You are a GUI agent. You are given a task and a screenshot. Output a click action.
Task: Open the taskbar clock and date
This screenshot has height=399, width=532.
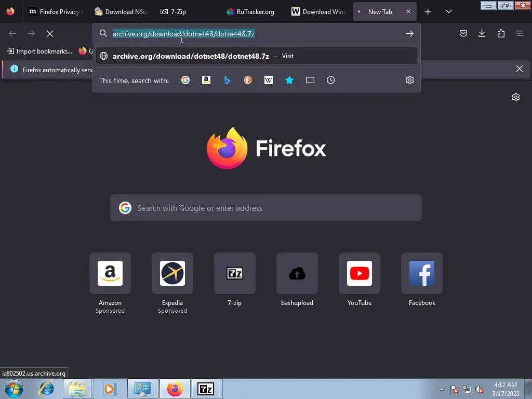[506, 389]
